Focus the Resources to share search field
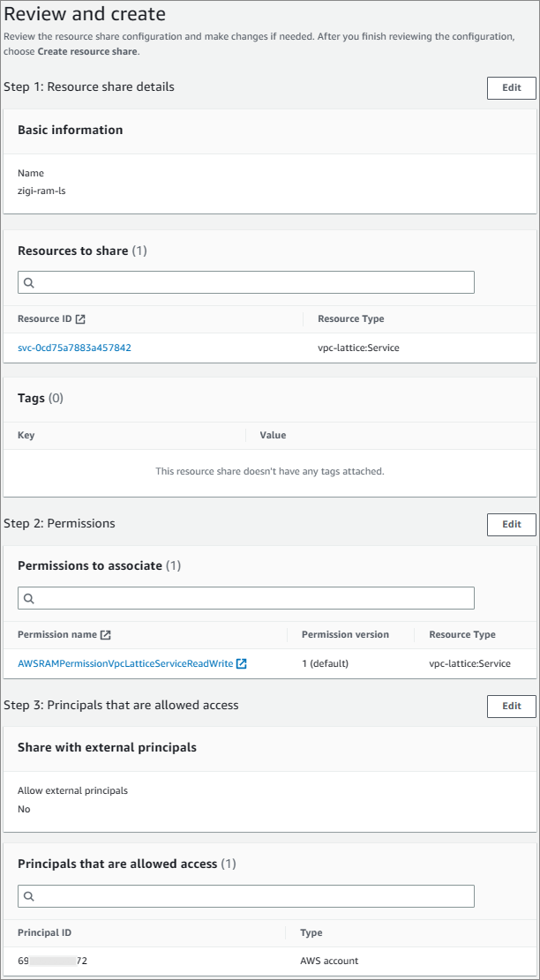Image resolution: width=540 pixels, height=980 pixels. [x=251, y=282]
